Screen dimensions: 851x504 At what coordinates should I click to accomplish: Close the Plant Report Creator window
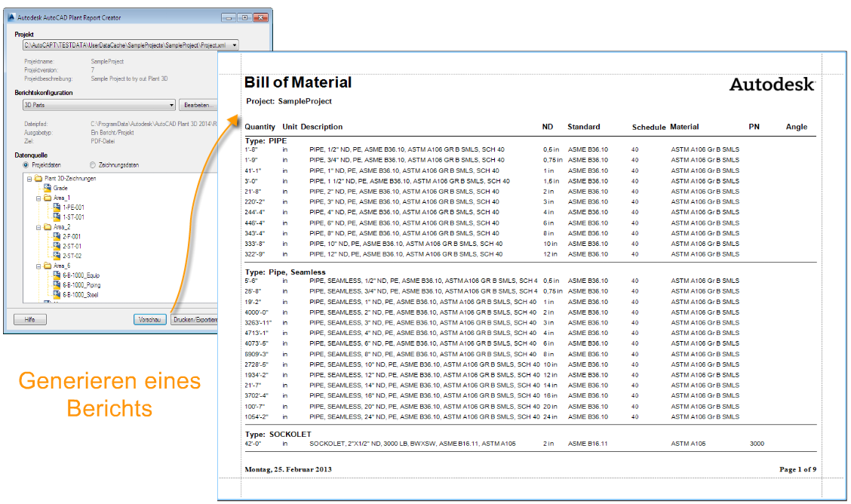(x=261, y=17)
